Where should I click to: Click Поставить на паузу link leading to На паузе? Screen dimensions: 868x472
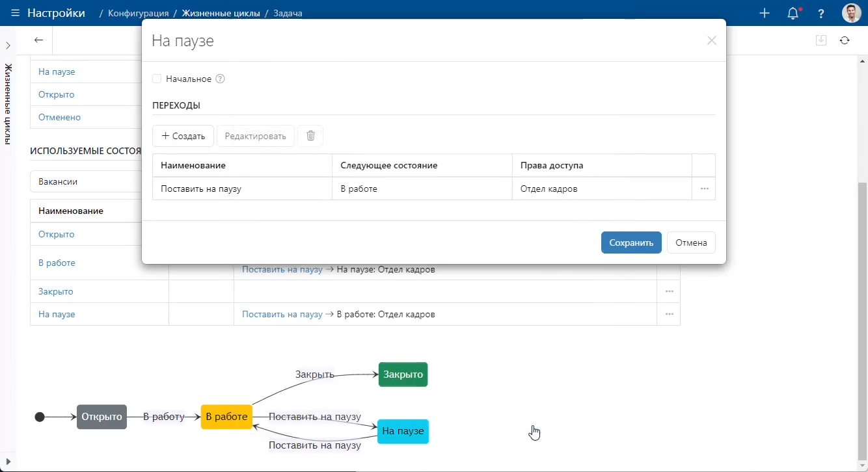point(282,269)
